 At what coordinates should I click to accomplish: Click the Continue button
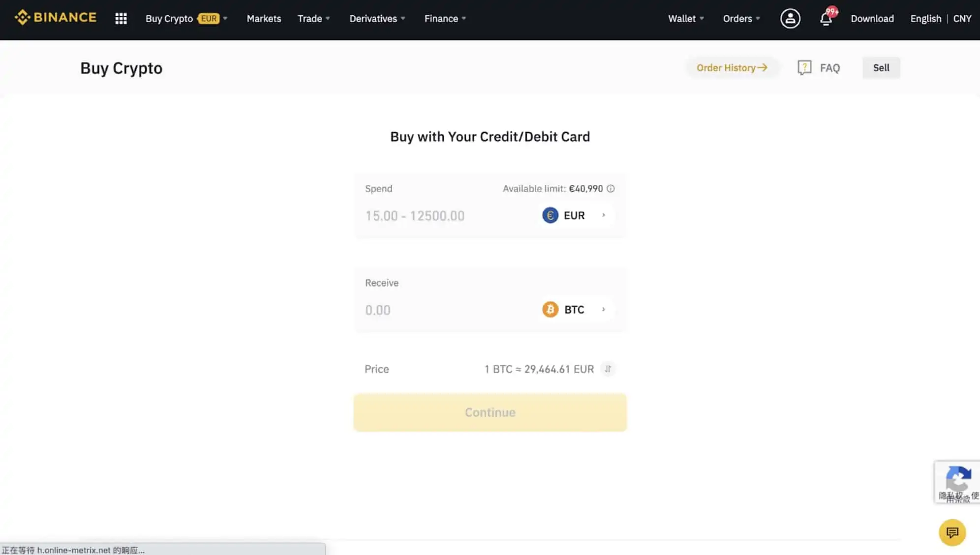click(x=490, y=412)
